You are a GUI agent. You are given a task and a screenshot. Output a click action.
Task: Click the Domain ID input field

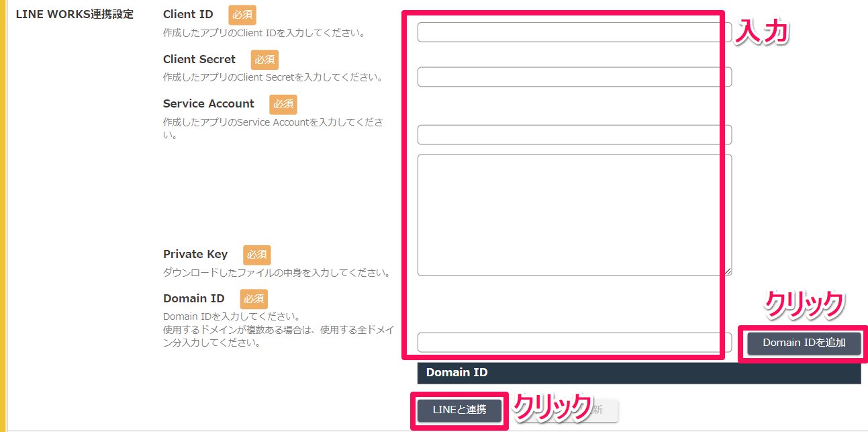[x=575, y=342]
